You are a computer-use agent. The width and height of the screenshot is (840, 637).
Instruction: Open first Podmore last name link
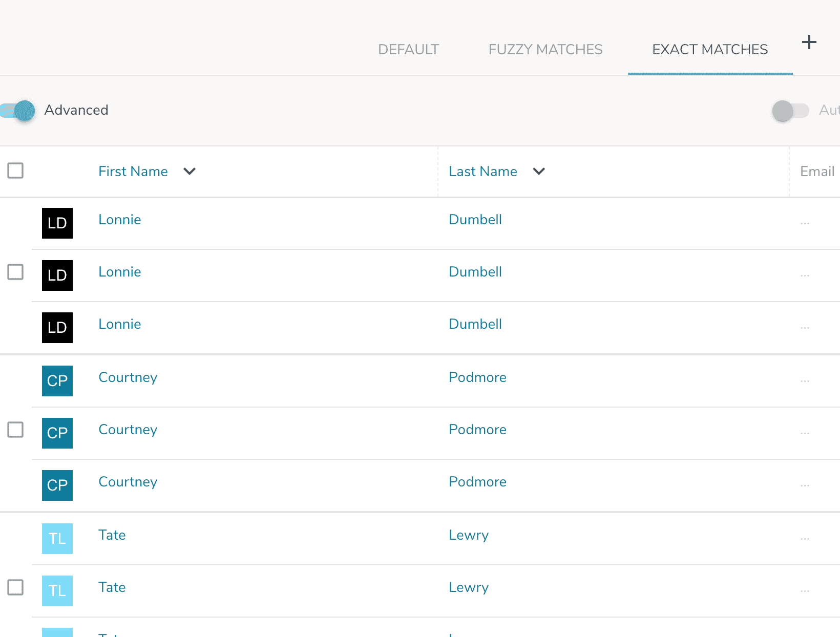pos(477,377)
